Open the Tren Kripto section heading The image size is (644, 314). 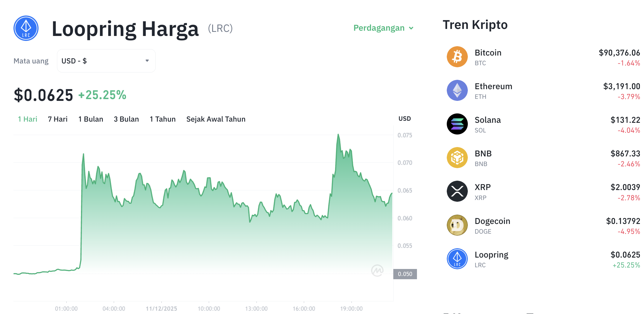475,25
